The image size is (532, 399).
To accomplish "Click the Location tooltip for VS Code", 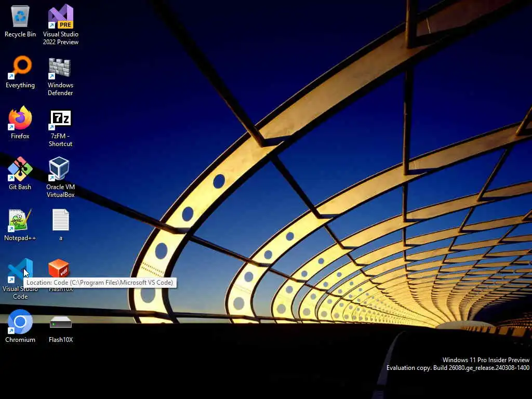I will tap(100, 282).
